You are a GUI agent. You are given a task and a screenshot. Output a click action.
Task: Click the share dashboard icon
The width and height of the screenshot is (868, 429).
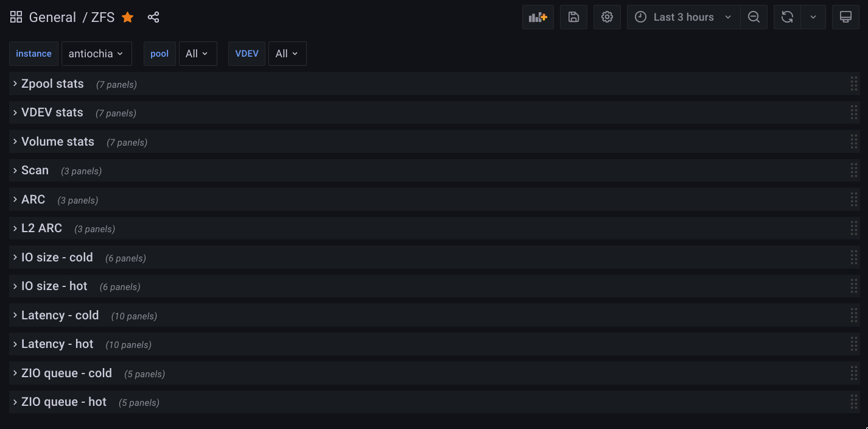coord(153,17)
